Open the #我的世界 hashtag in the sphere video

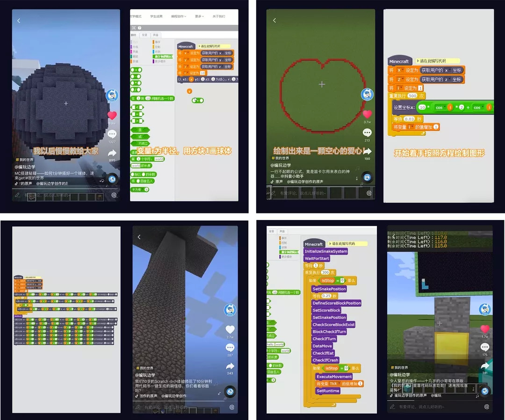24,160
